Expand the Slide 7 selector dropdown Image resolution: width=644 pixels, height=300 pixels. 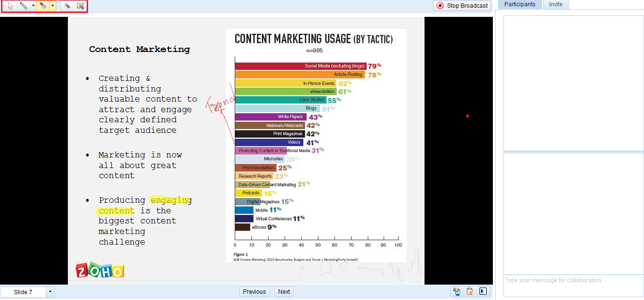tap(51, 292)
